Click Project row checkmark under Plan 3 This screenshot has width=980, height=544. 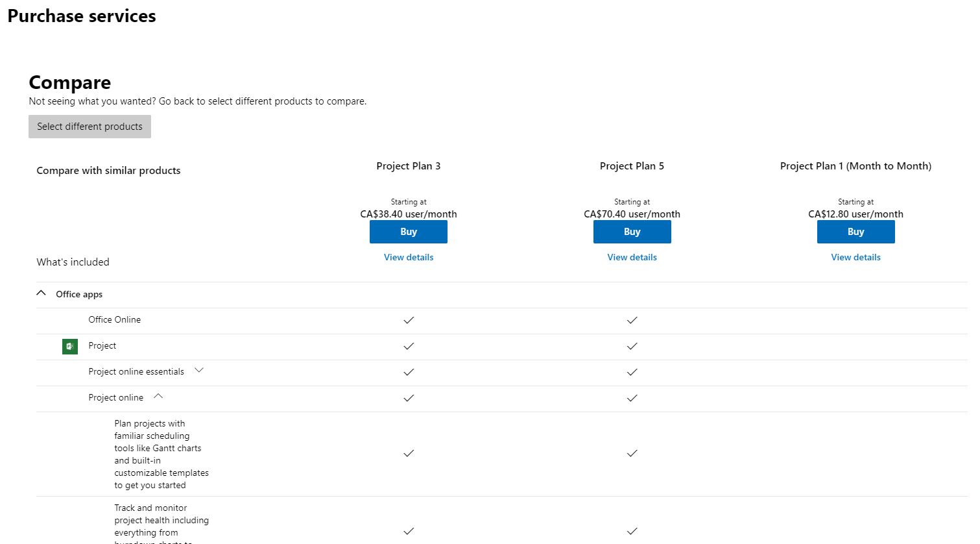(x=409, y=346)
